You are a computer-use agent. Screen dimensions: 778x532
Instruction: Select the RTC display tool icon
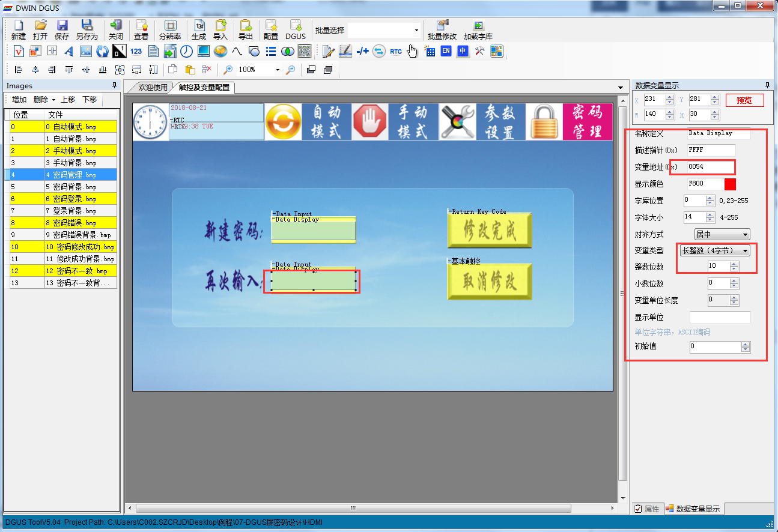tap(395, 52)
